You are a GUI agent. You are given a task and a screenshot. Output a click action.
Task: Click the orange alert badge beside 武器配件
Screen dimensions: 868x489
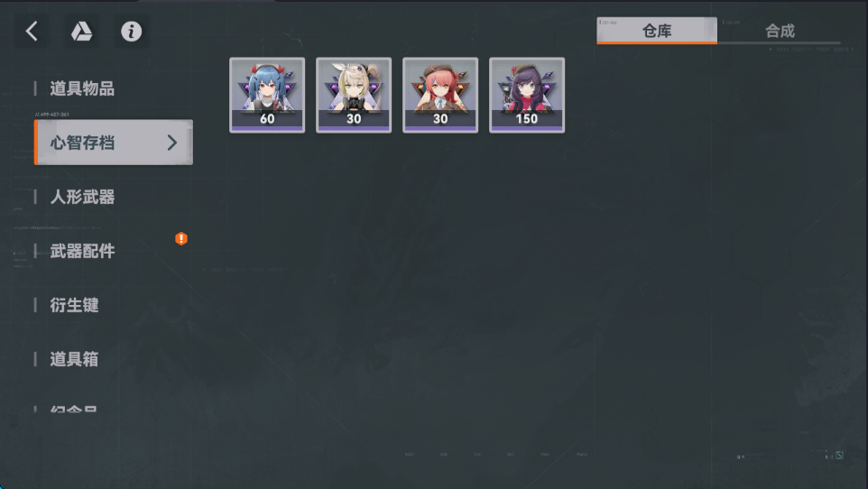pyautogui.click(x=181, y=239)
